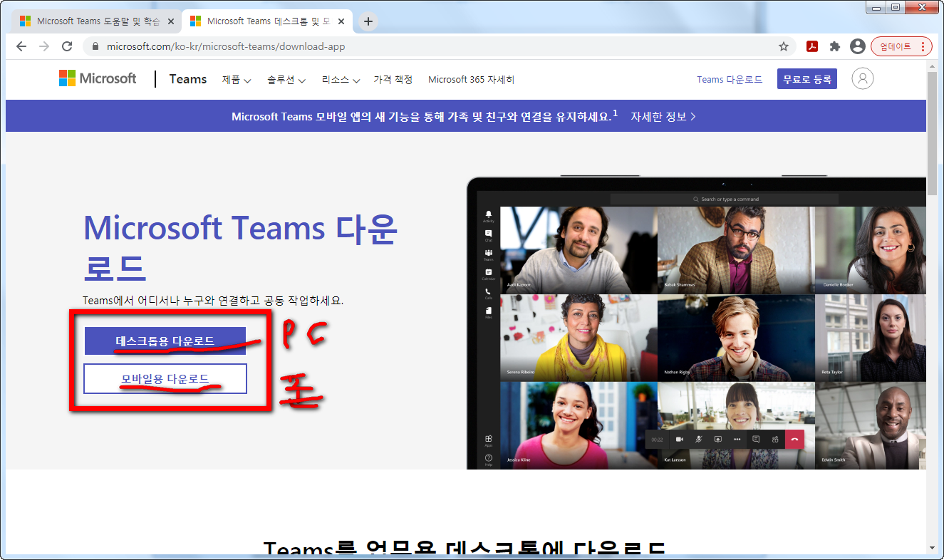Click the Teams icon in mockup sidebar
This screenshot has width=944, height=560.
[489, 254]
